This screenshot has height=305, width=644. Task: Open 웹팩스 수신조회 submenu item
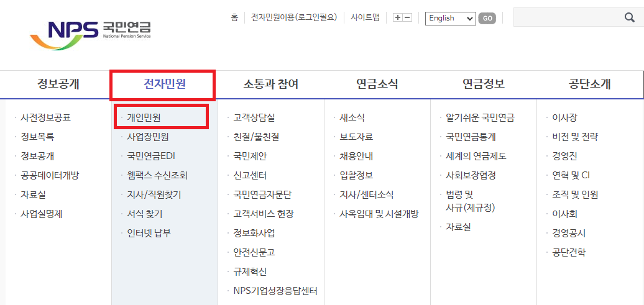pos(157,176)
